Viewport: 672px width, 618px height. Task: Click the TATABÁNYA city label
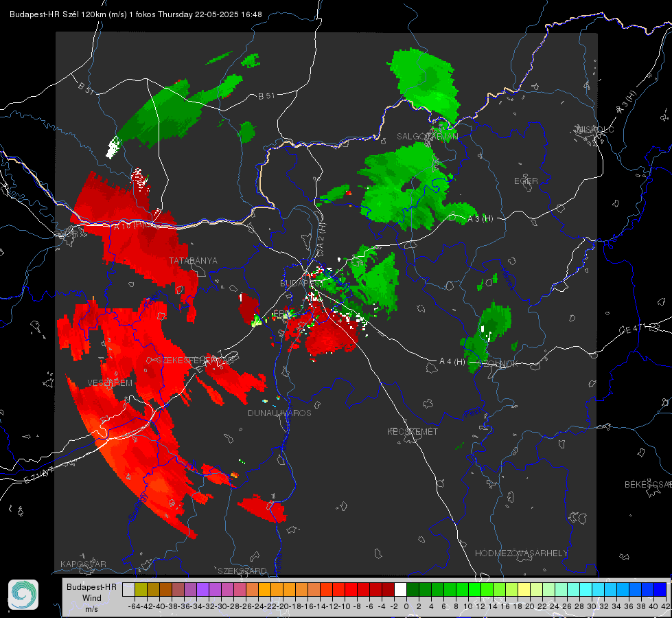point(193,261)
